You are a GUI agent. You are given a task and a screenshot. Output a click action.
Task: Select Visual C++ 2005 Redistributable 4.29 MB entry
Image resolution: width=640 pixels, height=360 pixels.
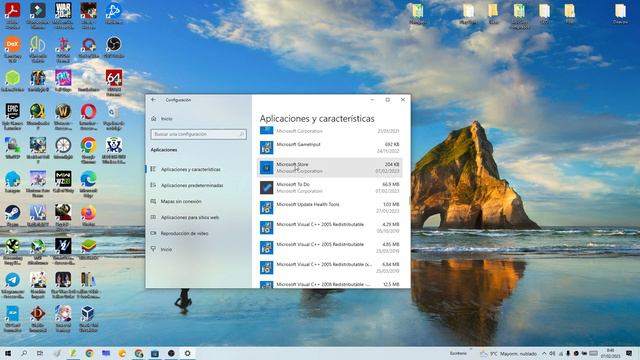tap(330, 227)
